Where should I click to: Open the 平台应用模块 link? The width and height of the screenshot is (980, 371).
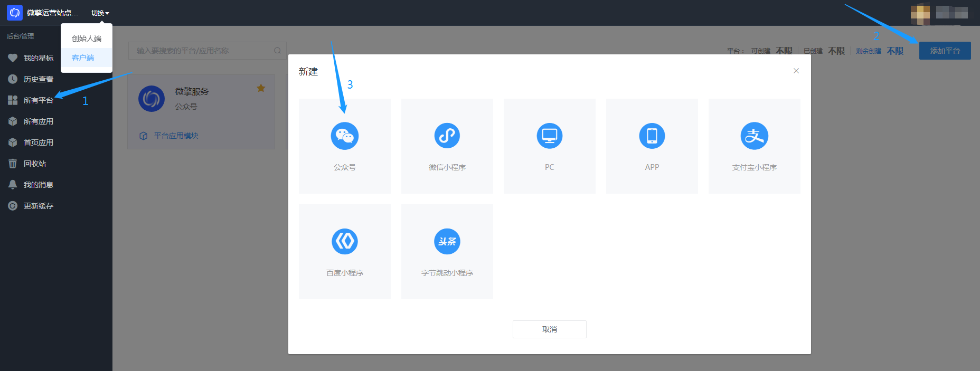tap(176, 136)
